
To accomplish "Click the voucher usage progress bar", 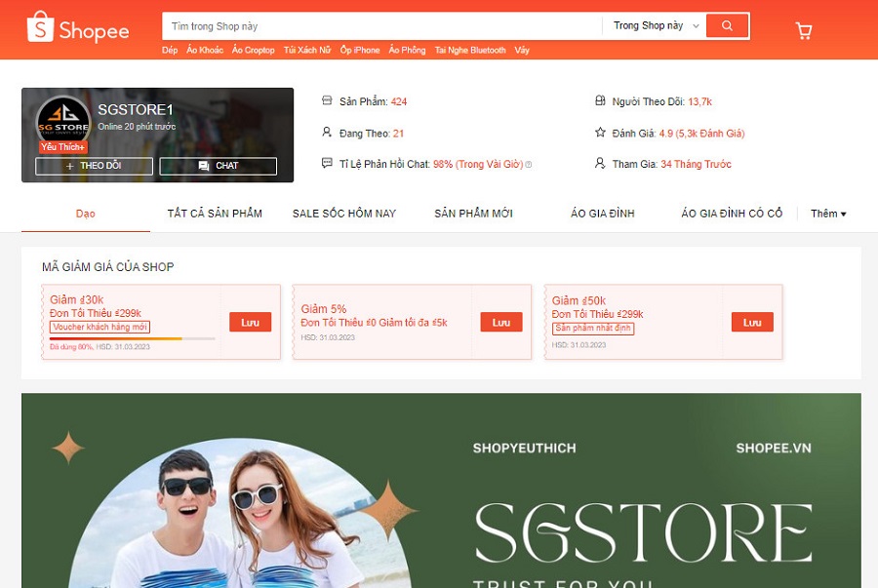I will click(132, 338).
